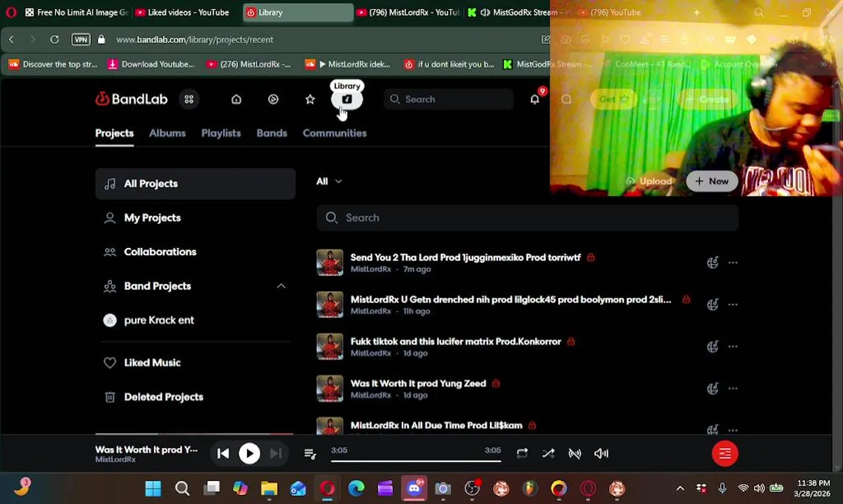Reload the page in the browser toolbar

tap(54, 40)
